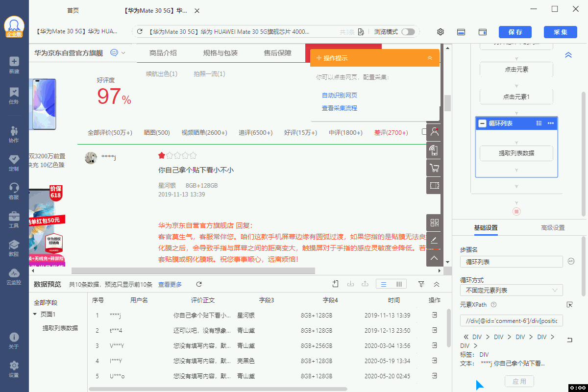Switch to the side panel layout icon
This screenshot has width=588, height=392.
(x=483, y=32)
